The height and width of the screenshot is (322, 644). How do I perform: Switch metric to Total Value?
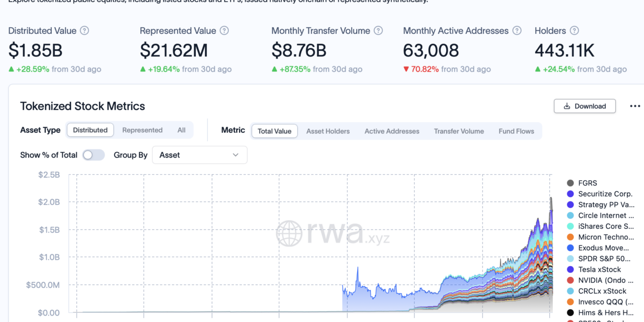click(275, 131)
